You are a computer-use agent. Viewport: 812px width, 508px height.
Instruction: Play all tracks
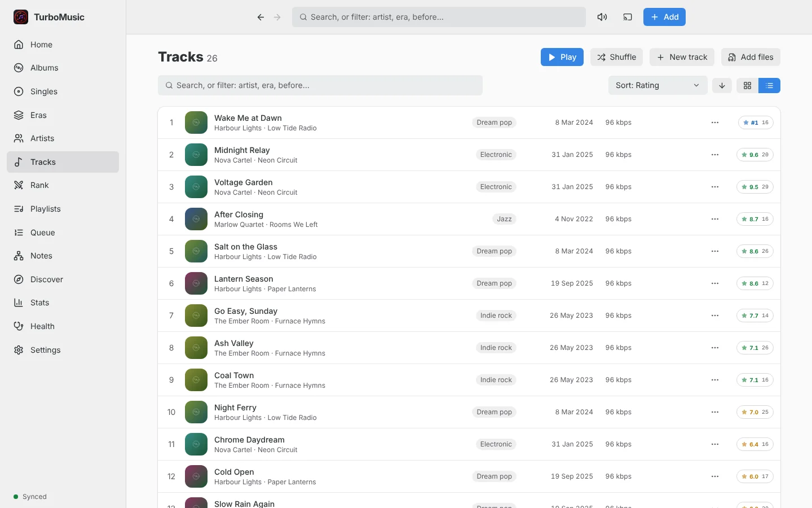coord(562,57)
